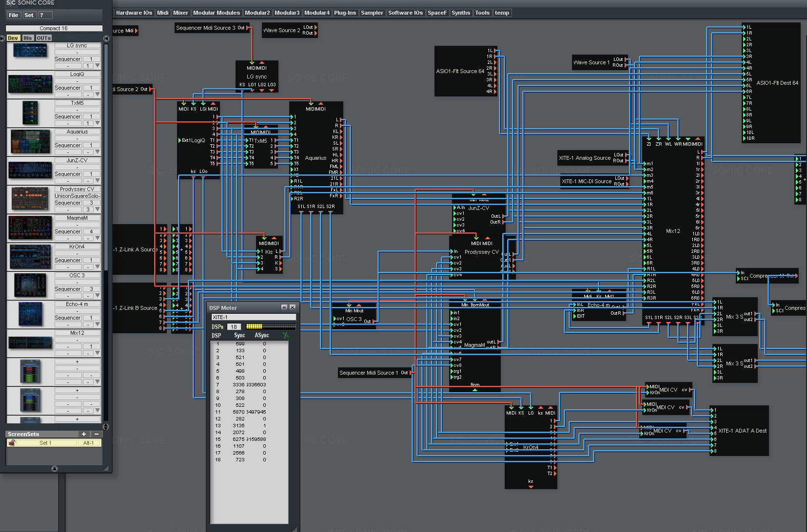Open the Software IOs menu
Viewport: 807px width, 532px height.
click(x=406, y=13)
